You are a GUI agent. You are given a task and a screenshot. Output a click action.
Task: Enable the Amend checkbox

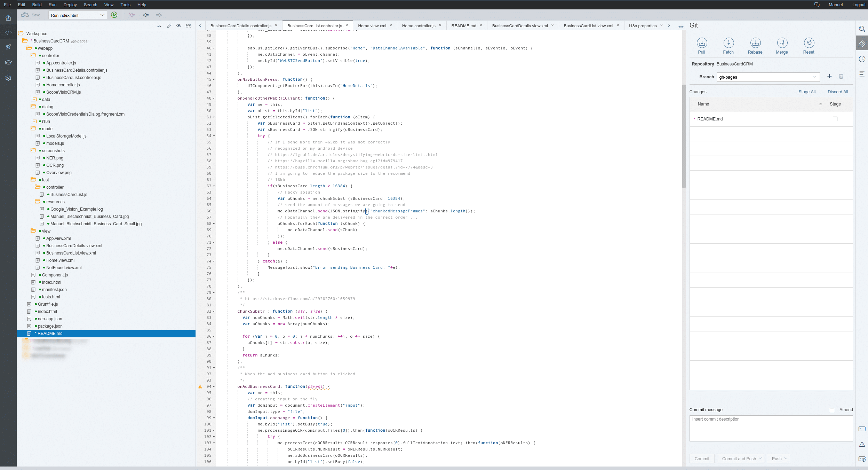[x=832, y=410]
